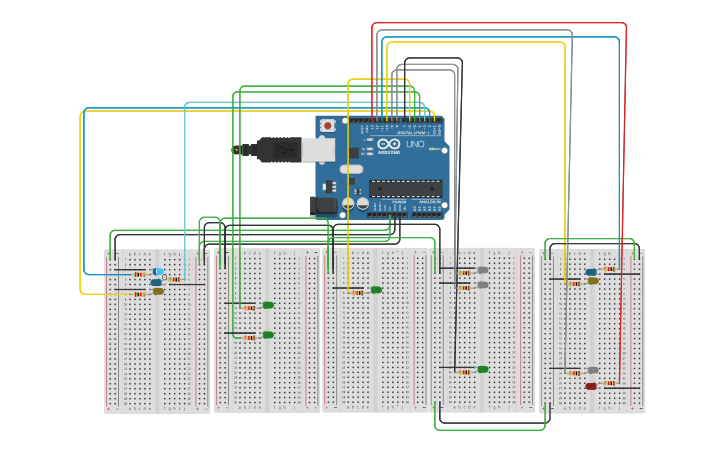The image size is (725, 453).
Task: Select the light blue LED on the leftmost breadboard
Action: (158, 272)
